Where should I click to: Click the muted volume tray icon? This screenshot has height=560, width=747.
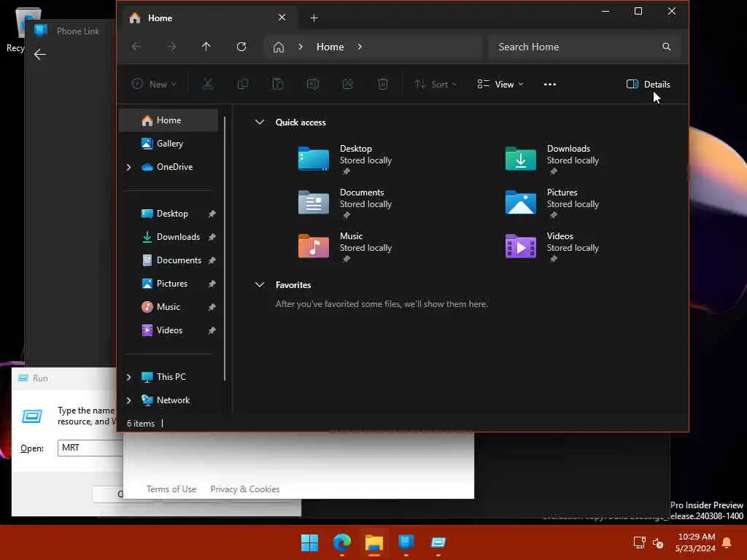point(658,542)
